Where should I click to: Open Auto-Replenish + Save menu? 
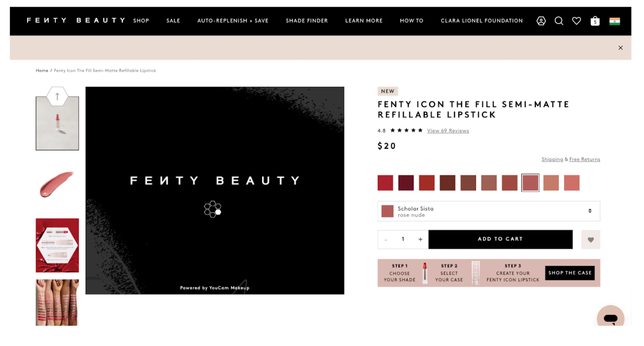(x=233, y=21)
